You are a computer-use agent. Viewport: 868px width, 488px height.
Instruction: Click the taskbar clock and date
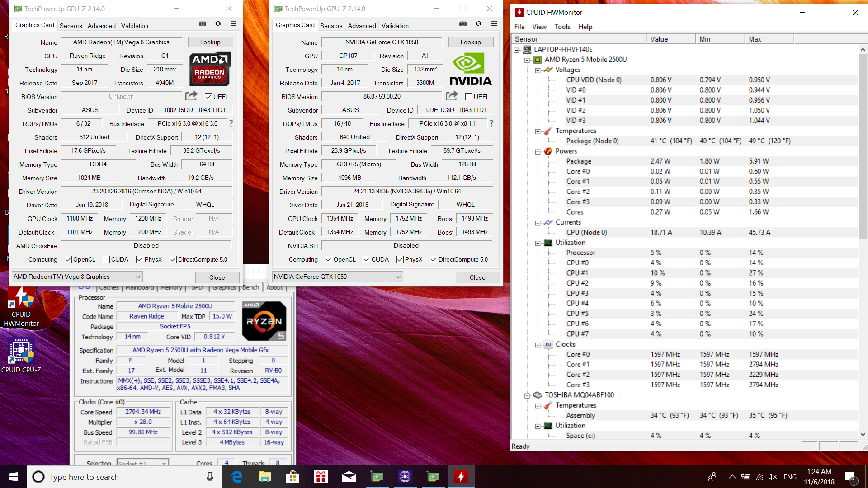(x=819, y=477)
